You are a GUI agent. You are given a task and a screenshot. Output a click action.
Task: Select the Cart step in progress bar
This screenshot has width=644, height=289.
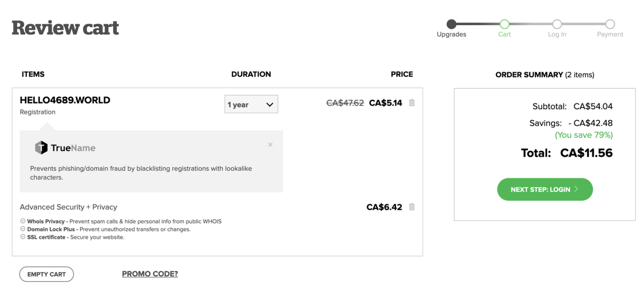point(504,24)
